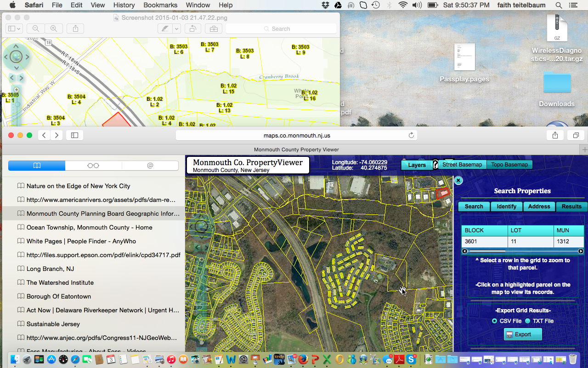Image resolution: width=588 pixels, height=368 pixels.
Task: Click the Export button
Action: [523, 334]
